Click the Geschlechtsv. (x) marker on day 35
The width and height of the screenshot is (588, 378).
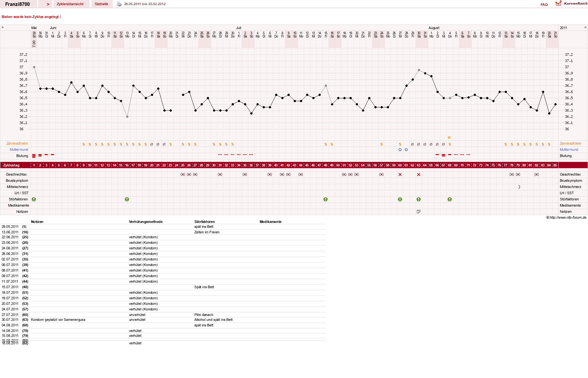(245, 174)
